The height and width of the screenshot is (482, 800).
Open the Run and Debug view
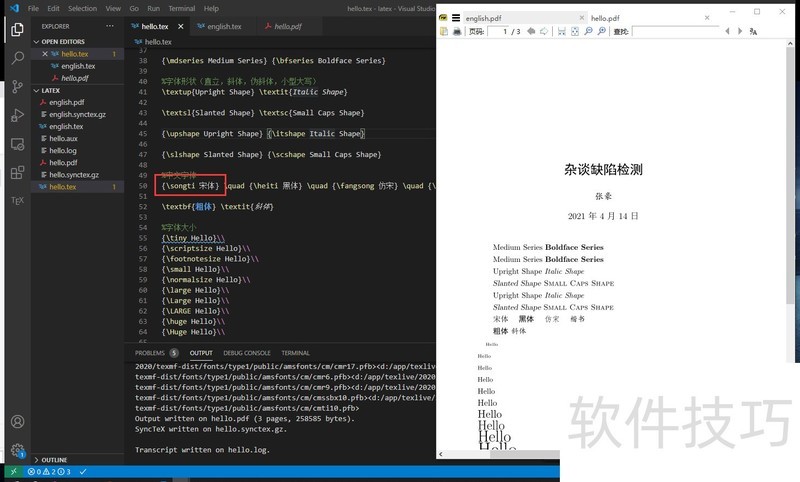tap(17, 116)
